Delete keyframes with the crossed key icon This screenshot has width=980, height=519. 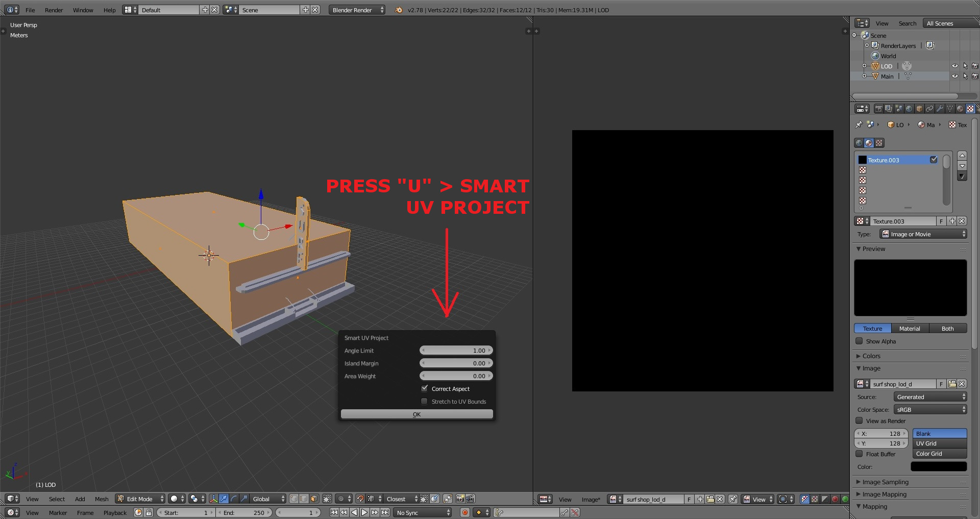(575, 512)
